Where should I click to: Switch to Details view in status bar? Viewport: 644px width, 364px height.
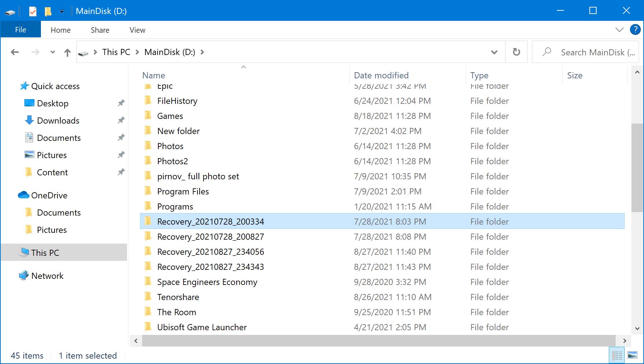617,356
